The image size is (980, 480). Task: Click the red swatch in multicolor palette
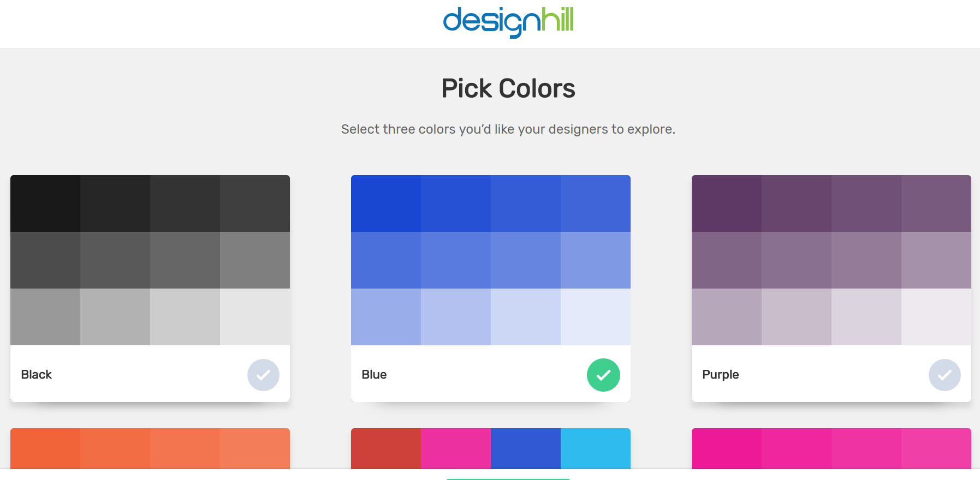tap(386, 448)
